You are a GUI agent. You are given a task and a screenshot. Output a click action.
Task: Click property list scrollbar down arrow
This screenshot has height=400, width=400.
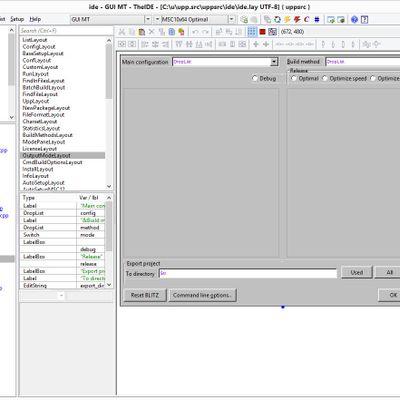coord(109,285)
